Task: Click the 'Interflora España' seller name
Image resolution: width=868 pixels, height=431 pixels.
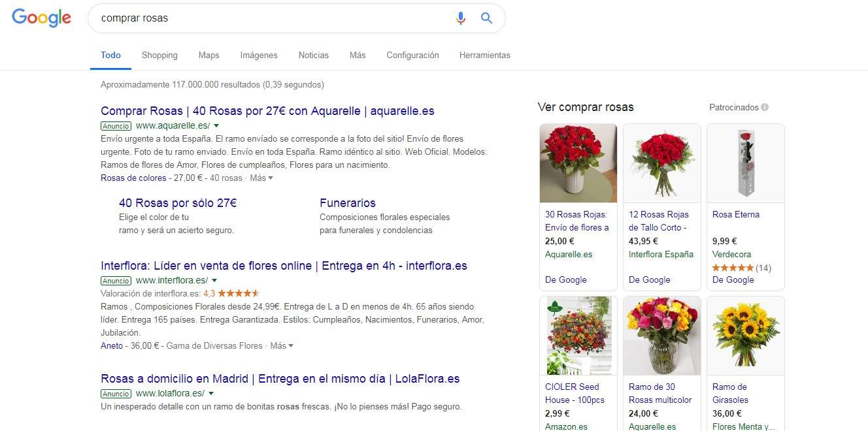Action: click(x=661, y=254)
